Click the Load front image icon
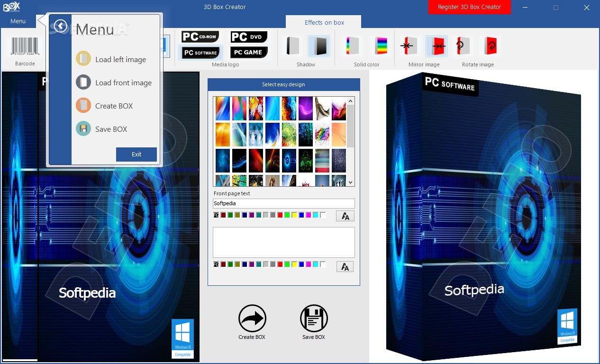 pyautogui.click(x=83, y=82)
